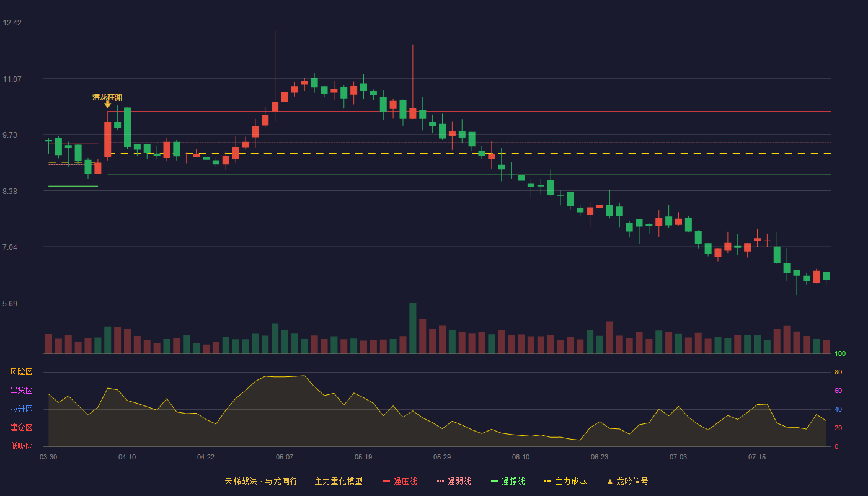Click the 龙吟信号 triangle legend icon

tap(610, 481)
